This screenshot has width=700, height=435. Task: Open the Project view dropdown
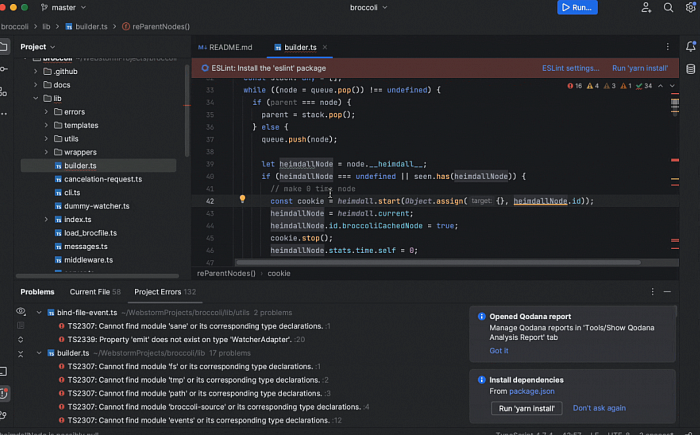38,46
